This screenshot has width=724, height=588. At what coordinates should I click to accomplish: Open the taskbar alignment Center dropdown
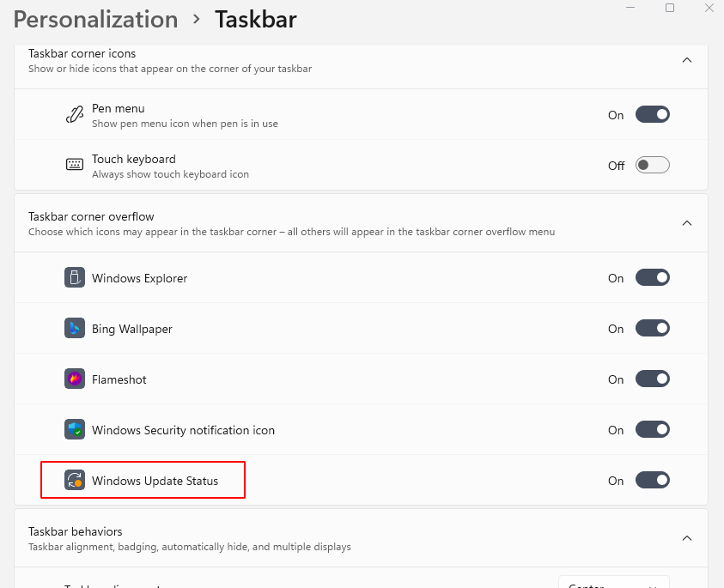click(614, 583)
